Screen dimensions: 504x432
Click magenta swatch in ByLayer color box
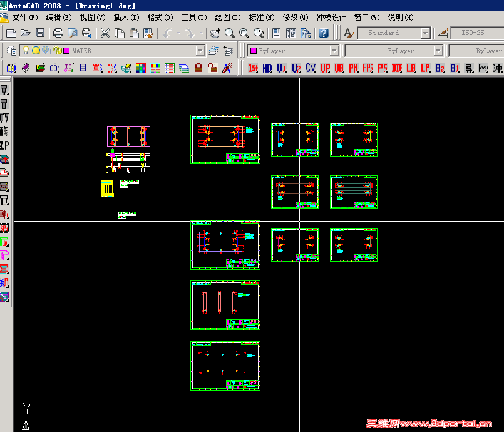[x=254, y=51]
